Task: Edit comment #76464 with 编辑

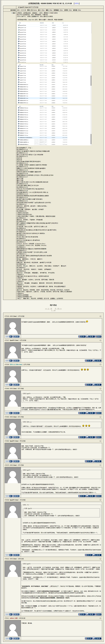Action: pos(98,413)
